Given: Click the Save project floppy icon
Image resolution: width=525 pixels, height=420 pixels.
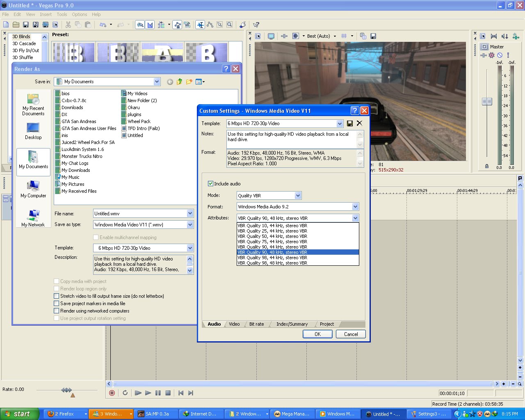Looking at the screenshot, I should click(26, 25).
